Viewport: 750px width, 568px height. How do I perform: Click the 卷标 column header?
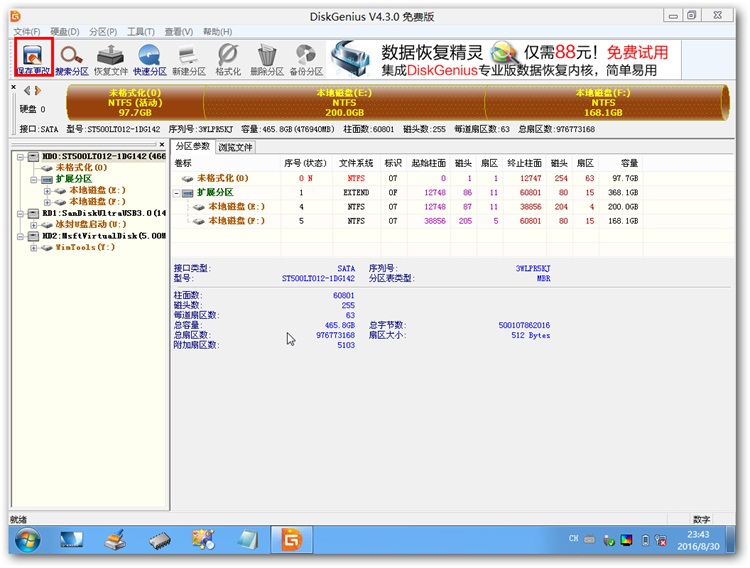pos(226,163)
